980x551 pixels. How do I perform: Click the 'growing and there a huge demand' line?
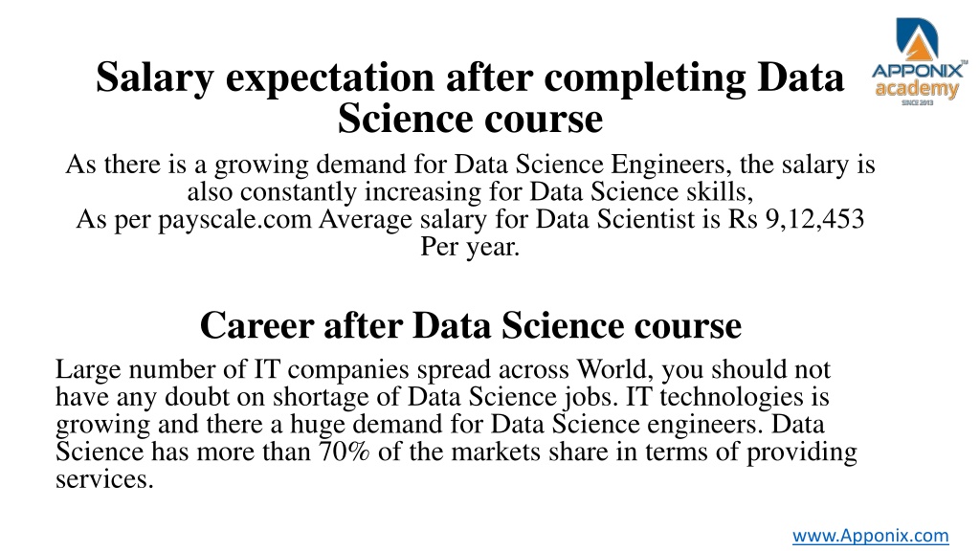click(x=440, y=425)
